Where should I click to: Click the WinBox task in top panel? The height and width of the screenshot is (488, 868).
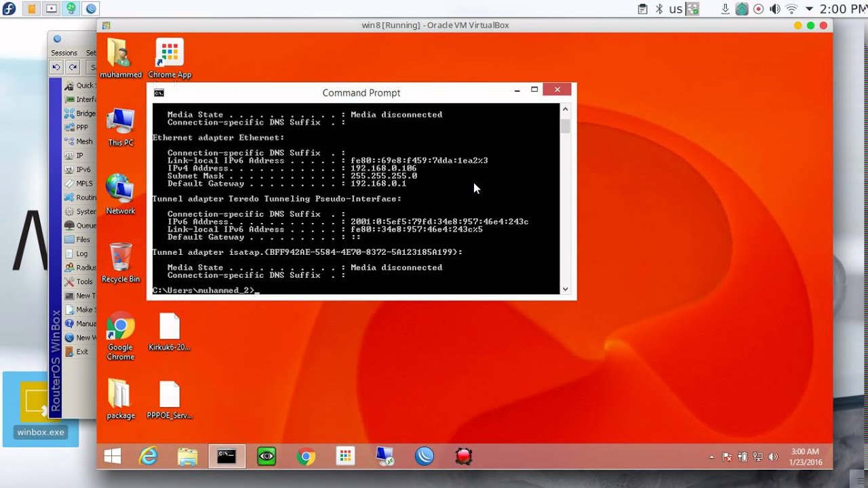(91, 9)
